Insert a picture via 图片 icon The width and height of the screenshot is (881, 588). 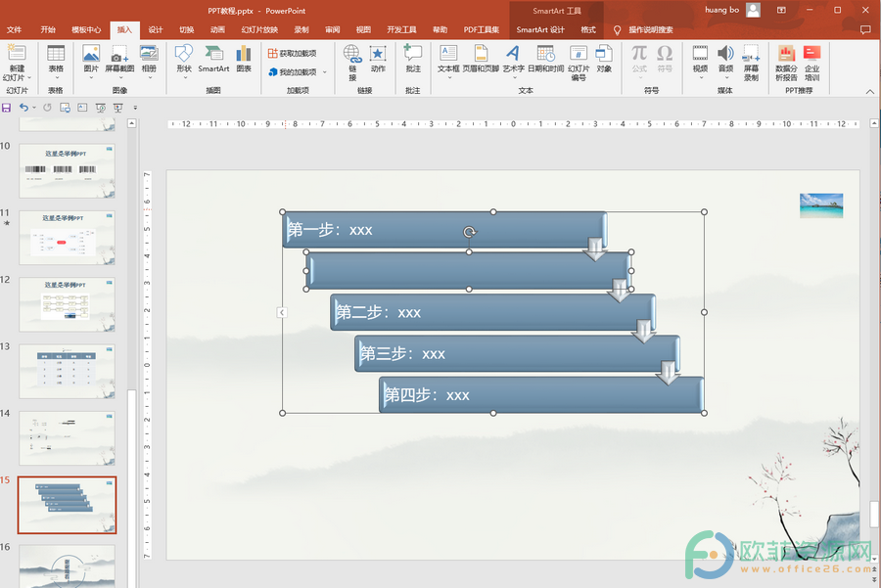tap(90, 54)
